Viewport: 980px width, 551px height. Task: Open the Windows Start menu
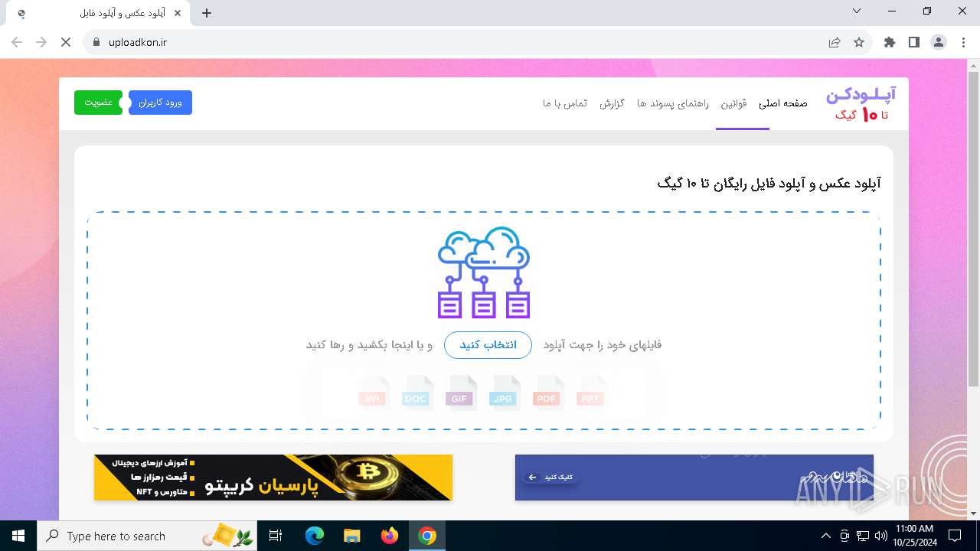click(x=18, y=536)
